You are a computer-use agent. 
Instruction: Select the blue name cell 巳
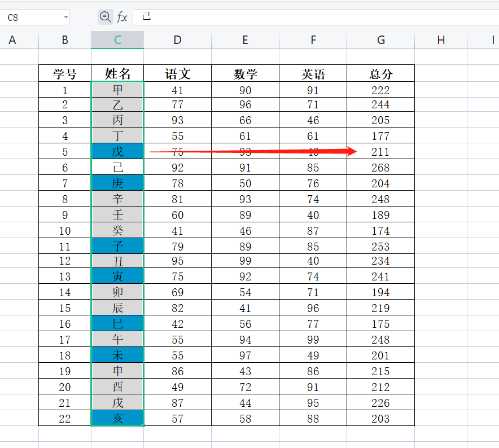point(117,323)
